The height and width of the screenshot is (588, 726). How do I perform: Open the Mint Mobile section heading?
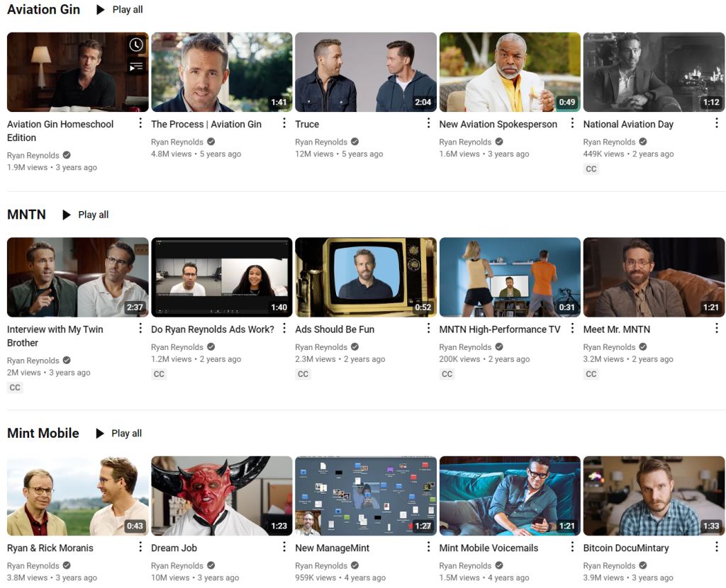click(x=43, y=434)
